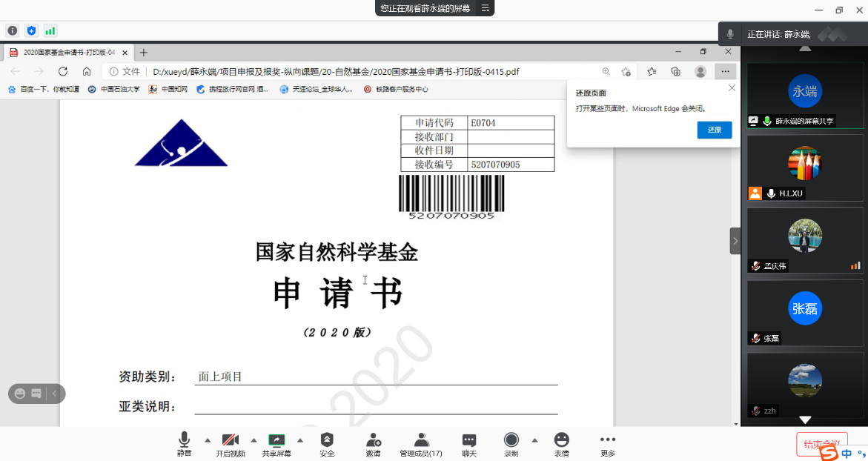Image resolution: width=868 pixels, height=461 pixels.
Task: Start recording with the 录制 button
Action: [511, 444]
